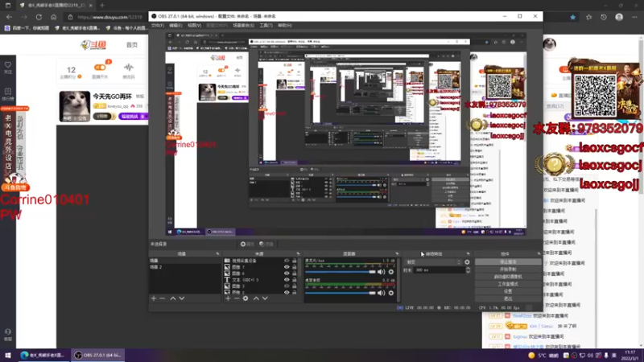Image resolution: width=644 pixels, height=362 pixels.
Task: Mute the 桌面音频 speaker icon
Action: pyautogui.click(x=382, y=293)
